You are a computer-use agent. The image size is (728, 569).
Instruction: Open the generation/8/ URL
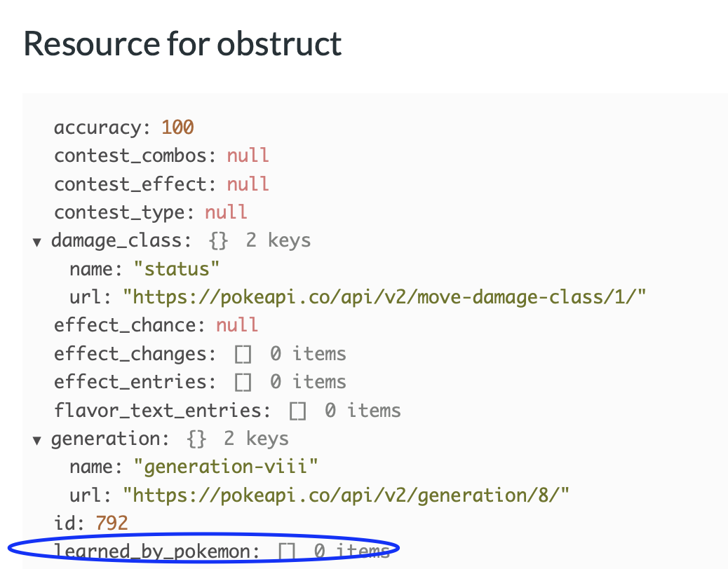coord(346,495)
